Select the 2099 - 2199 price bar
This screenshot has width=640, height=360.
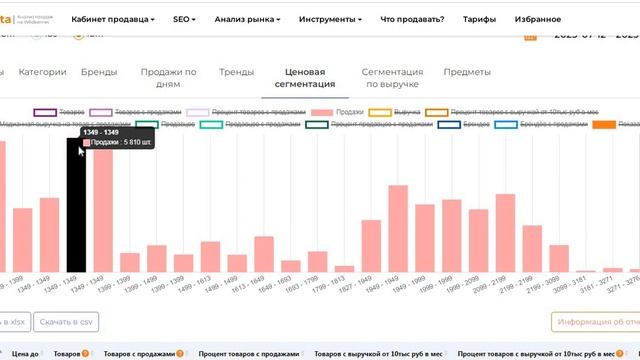(x=505, y=233)
